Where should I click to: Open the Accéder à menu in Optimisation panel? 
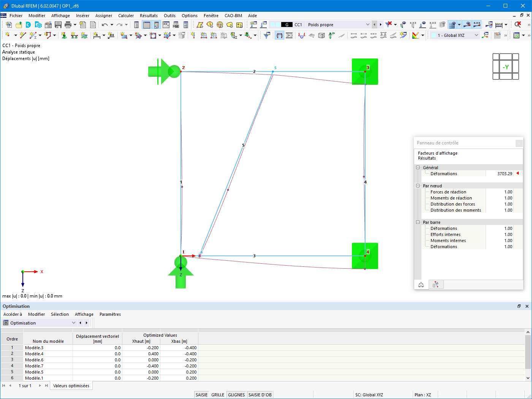pyautogui.click(x=13, y=314)
